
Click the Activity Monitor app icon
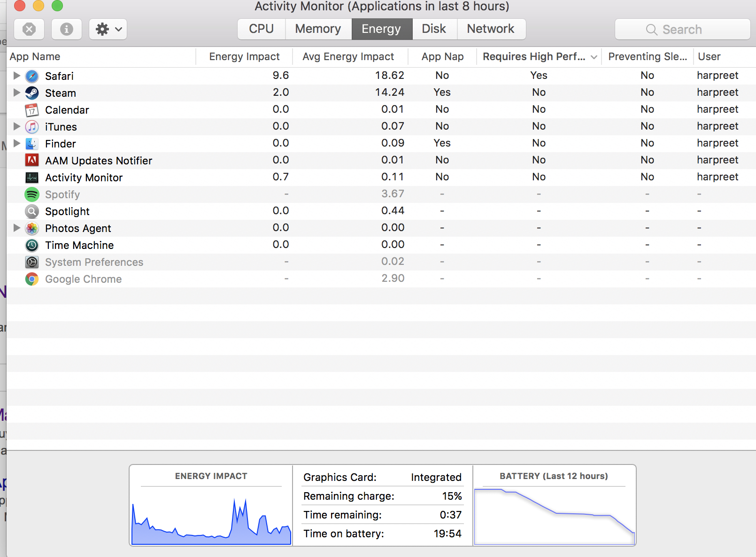[x=32, y=178]
